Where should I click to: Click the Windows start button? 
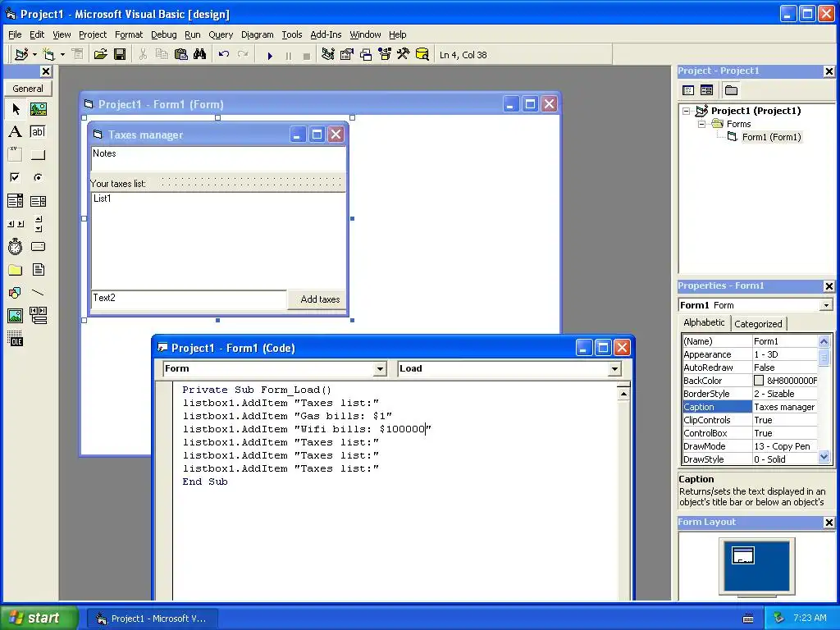tap(39, 618)
